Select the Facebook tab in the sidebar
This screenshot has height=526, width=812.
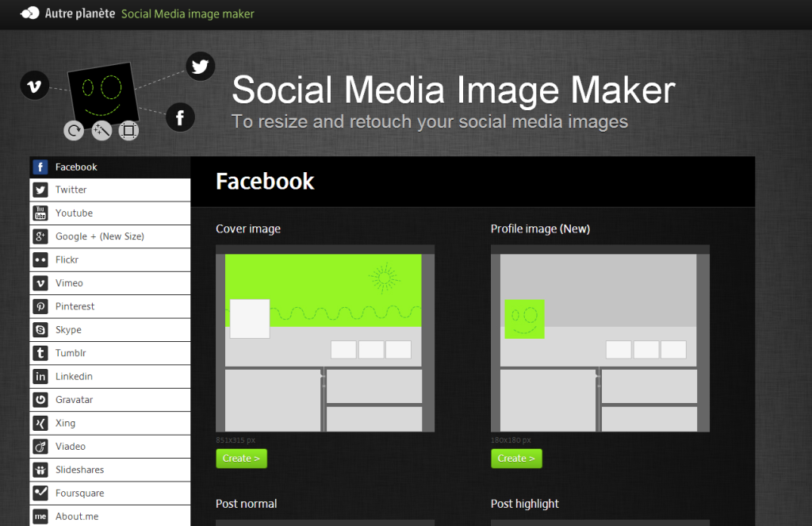109,167
